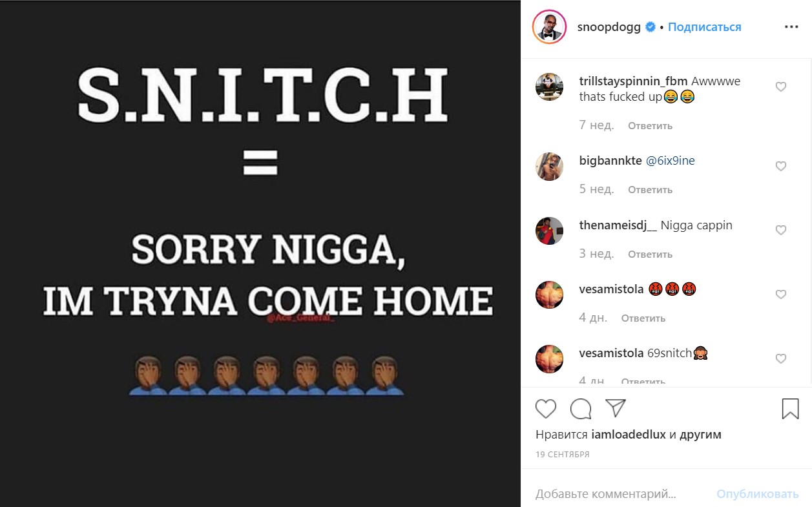Reply to thenameisdj__ comment via Ответить
812x507 pixels.
pos(650,254)
